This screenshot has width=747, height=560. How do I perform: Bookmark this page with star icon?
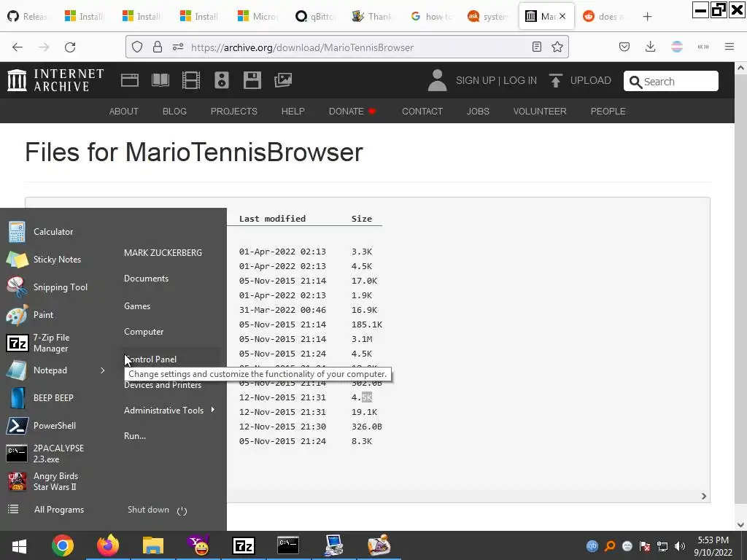[x=557, y=47]
